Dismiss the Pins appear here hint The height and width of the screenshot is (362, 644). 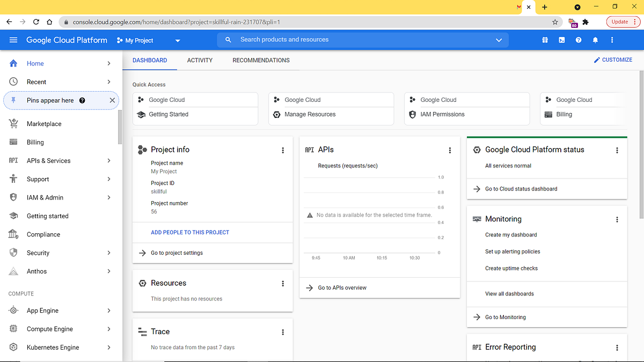112,100
